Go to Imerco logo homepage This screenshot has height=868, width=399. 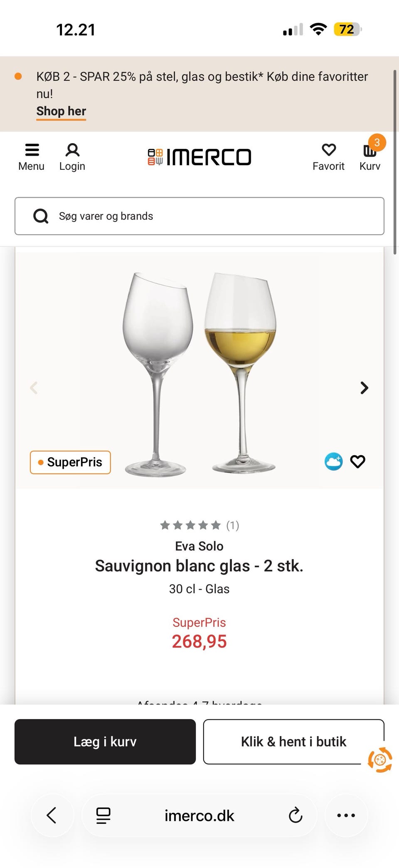(199, 157)
